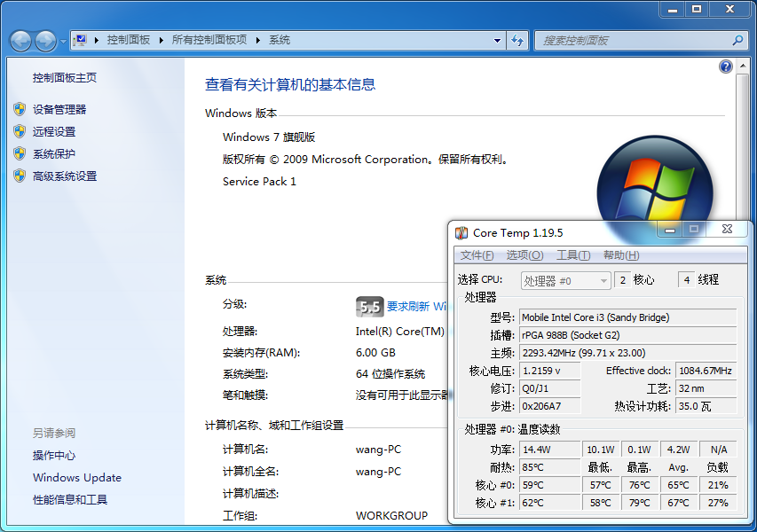Minimize the Core Temp window
757x532 pixels.
click(670, 230)
